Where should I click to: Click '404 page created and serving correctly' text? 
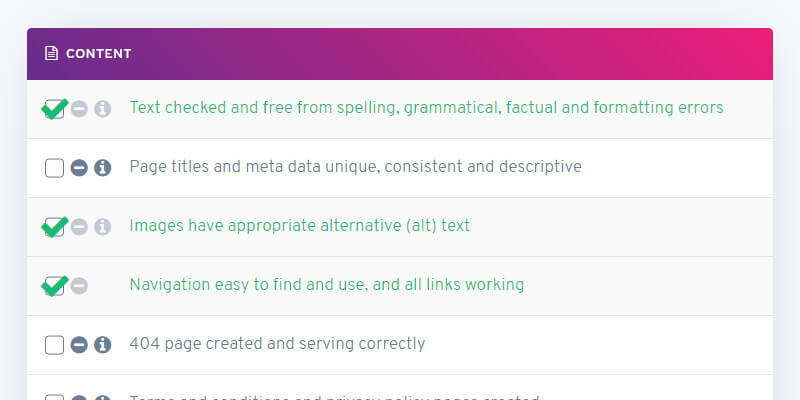click(x=277, y=344)
